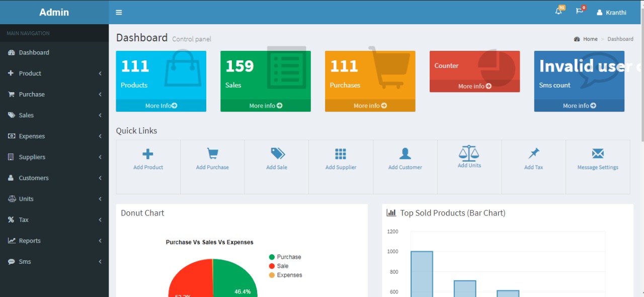Click the Add Sale tags icon
The width and height of the screenshot is (644, 297).
coord(277,154)
